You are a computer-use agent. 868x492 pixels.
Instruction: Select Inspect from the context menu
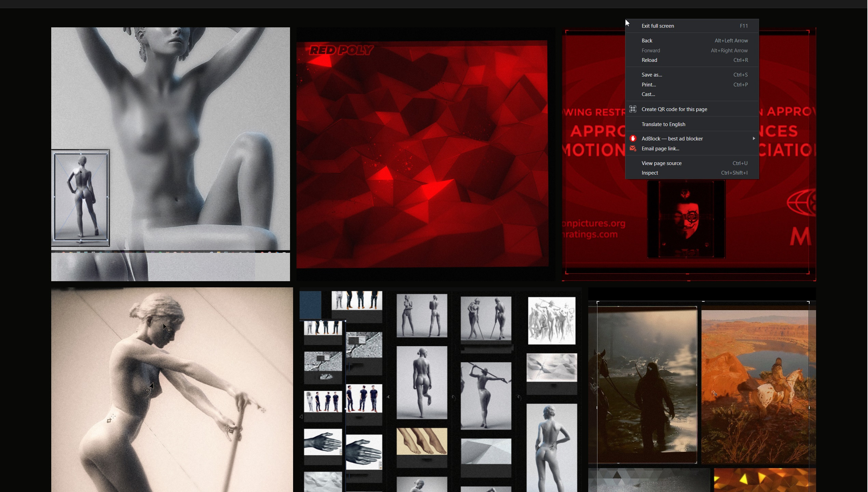coord(692,173)
